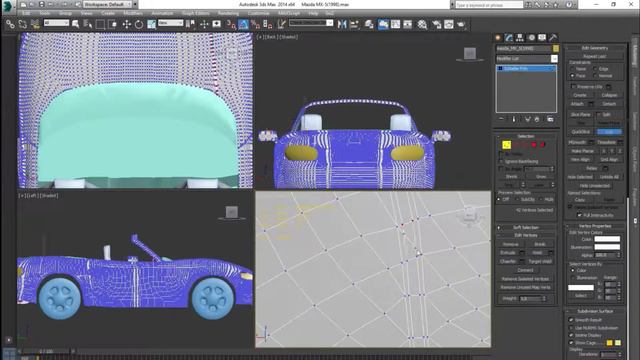Activate the Select and Scale tool
The image size is (640, 360).
pos(151,24)
